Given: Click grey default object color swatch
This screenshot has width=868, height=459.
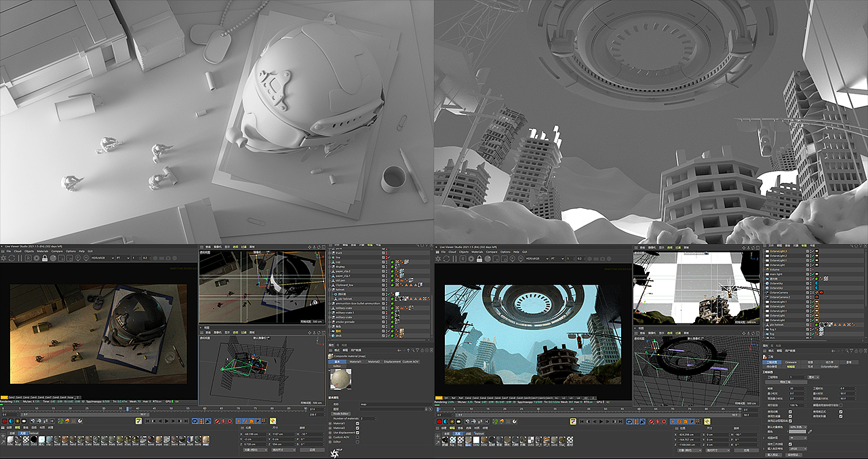Looking at the screenshot, I should pos(797,431).
